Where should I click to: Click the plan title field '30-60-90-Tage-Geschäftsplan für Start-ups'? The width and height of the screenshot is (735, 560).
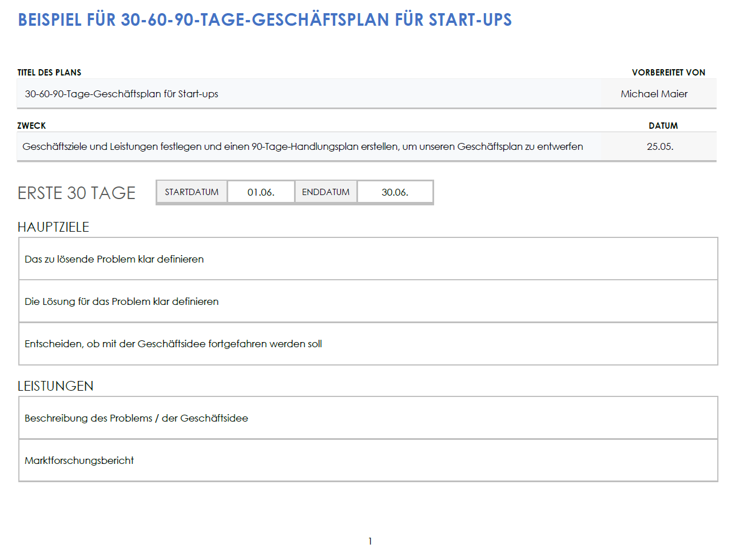pyautogui.click(x=309, y=94)
